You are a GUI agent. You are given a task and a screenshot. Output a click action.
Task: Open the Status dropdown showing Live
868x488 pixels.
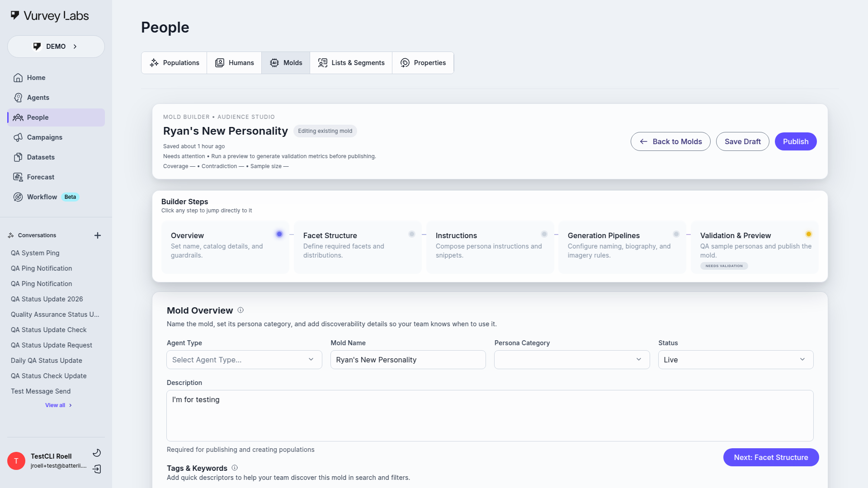735,360
